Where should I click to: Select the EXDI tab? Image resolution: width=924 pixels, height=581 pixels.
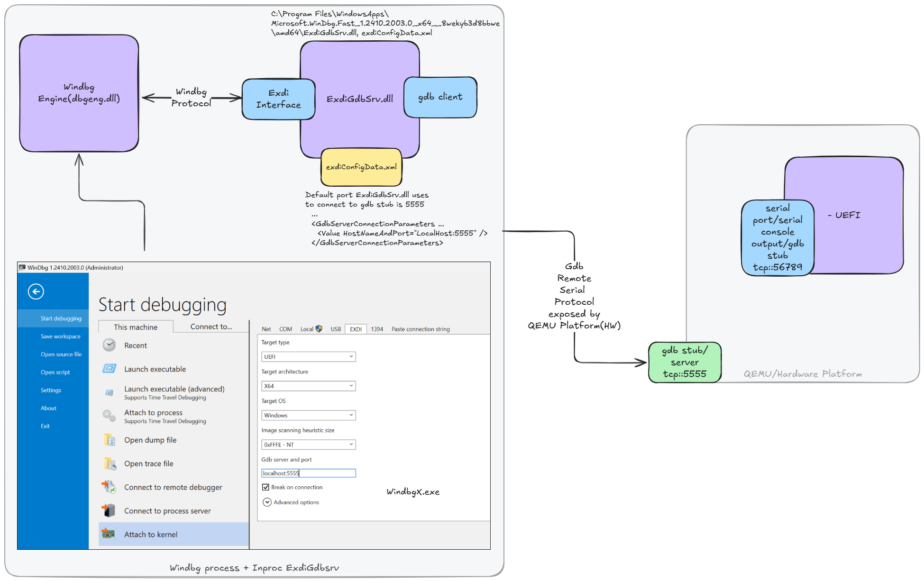coord(356,329)
